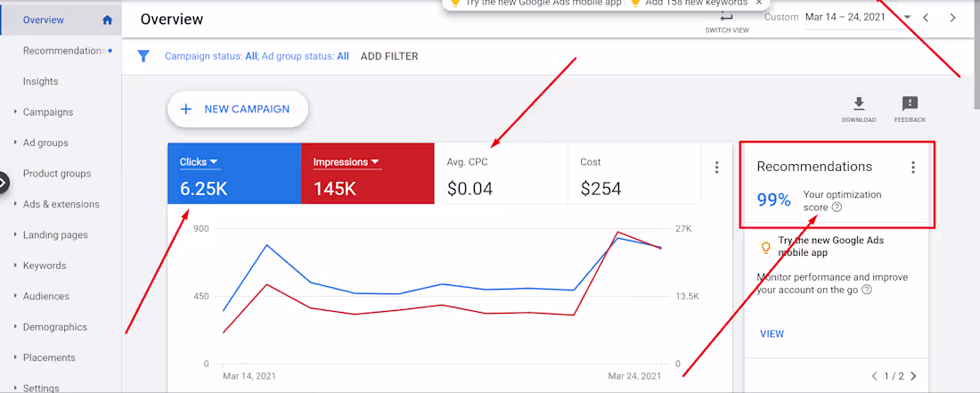Viewport: 980px width, 393px height.
Task: Click the VIEW link in Recommendations
Action: click(x=772, y=334)
